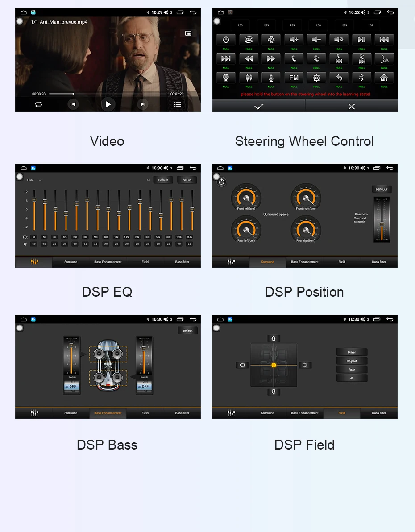Open the User preset dropdown in EQ
Image resolution: width=415 pixels, height=532 pixels.
pos(35,180)
